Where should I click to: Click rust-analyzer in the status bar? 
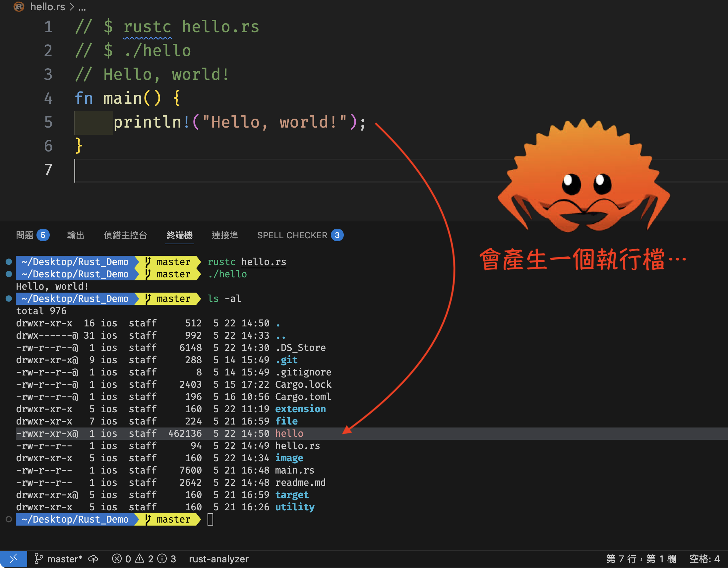[x=219, y=559]
